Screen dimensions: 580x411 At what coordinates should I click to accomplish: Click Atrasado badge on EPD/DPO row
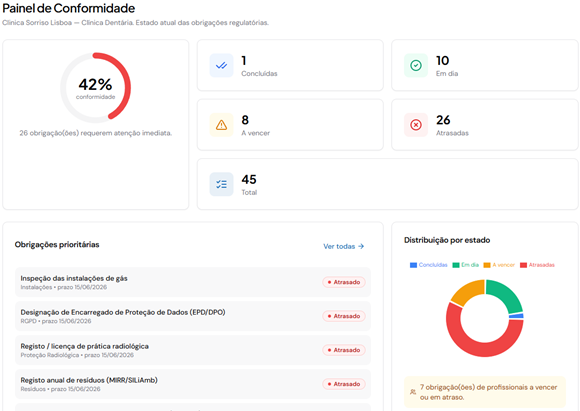point(344,316)
